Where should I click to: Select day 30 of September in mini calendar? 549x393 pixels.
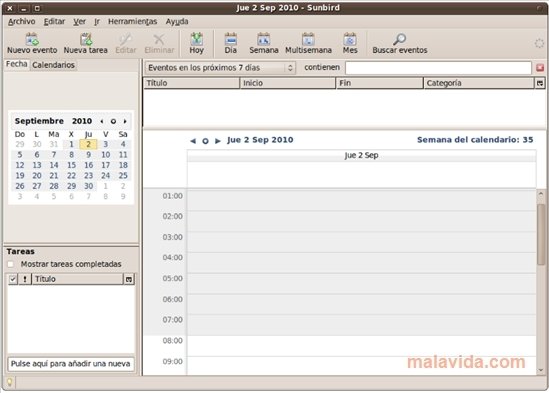tap(89, 186)
